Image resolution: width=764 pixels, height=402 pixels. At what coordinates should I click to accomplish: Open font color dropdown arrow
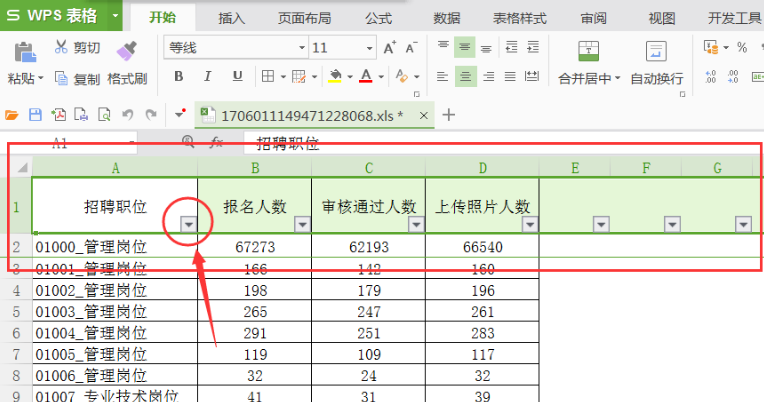(381, 77)
